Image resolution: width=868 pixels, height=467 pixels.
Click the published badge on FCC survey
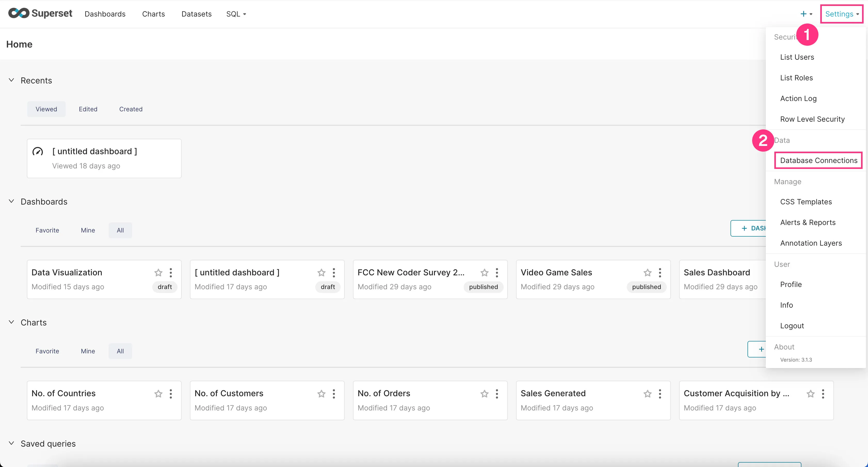(483, 287)
